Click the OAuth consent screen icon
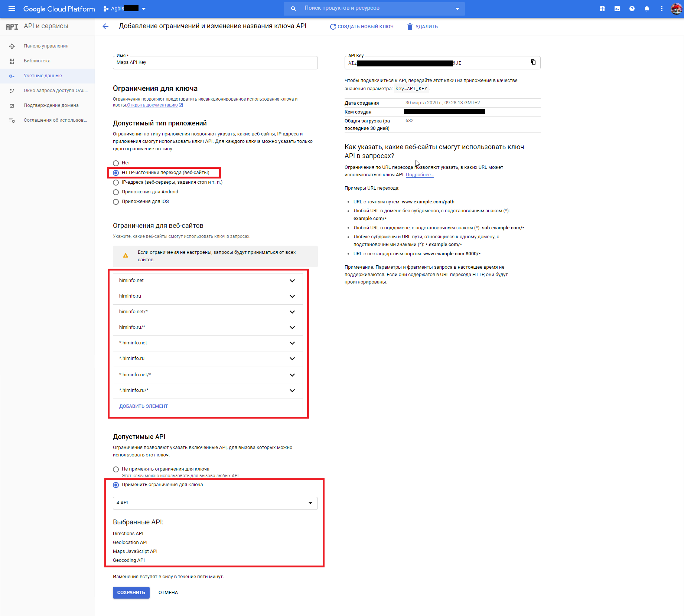 coord(12,91)
